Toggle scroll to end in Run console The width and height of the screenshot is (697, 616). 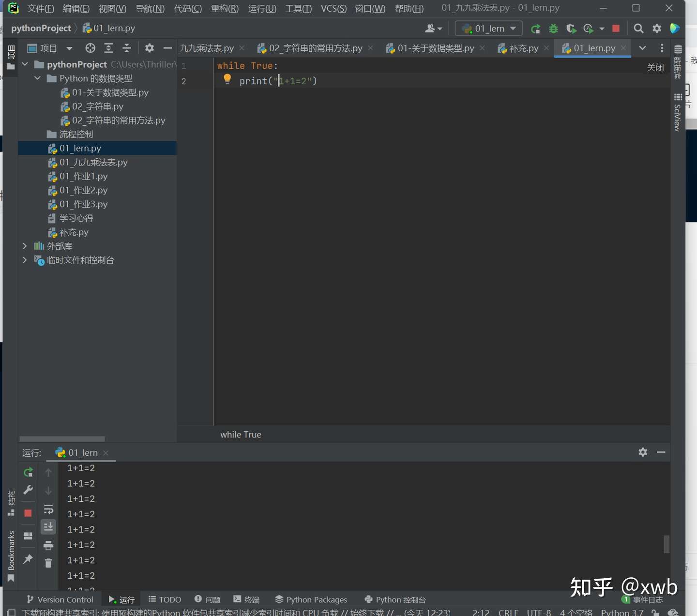point(48,527)
